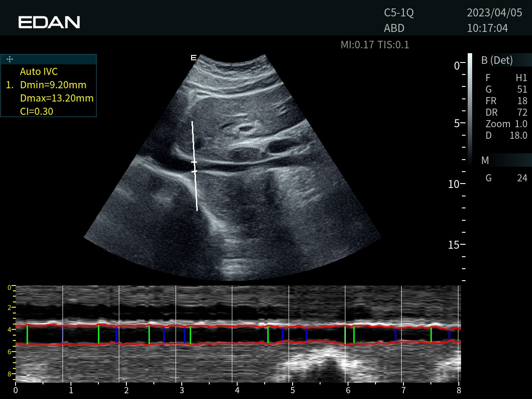Click the Dmax=13.20mm result

[x=56, y=98]
